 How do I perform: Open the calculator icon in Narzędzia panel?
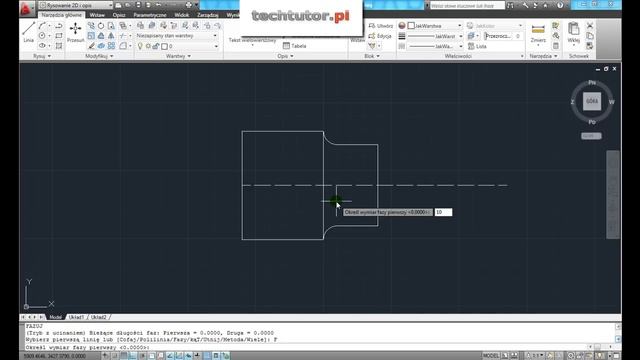point(556,46)
